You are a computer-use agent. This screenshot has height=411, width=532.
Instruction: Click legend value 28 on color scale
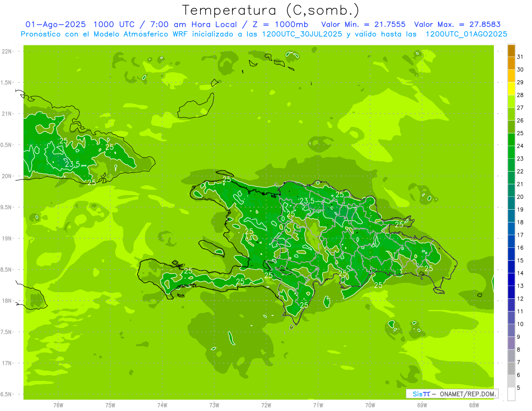[x=520, y=95]
